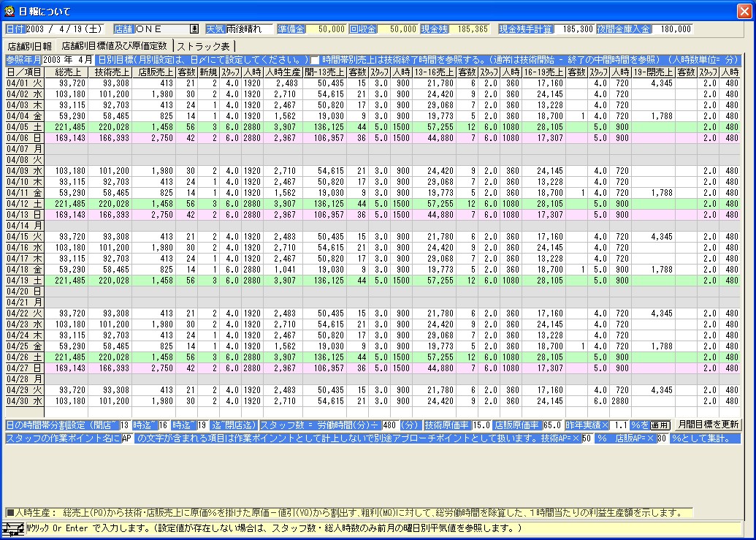Select the 04/13 日 row header

coord(25,215)
